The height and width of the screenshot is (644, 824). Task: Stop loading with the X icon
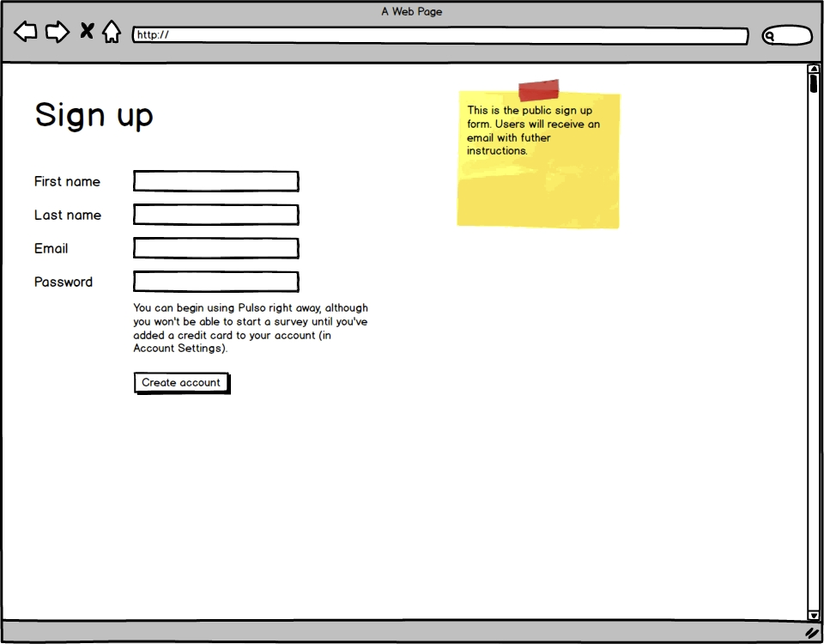pos(87,31)
